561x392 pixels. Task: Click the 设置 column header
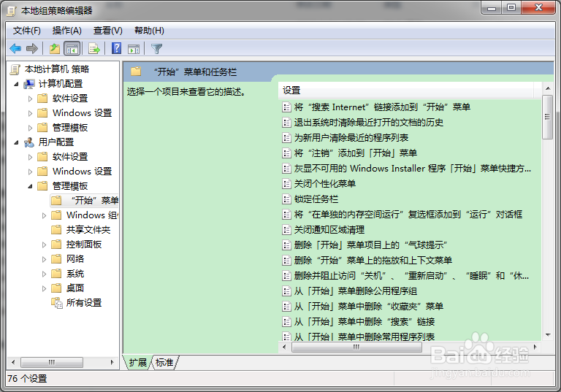click(405, 90)
